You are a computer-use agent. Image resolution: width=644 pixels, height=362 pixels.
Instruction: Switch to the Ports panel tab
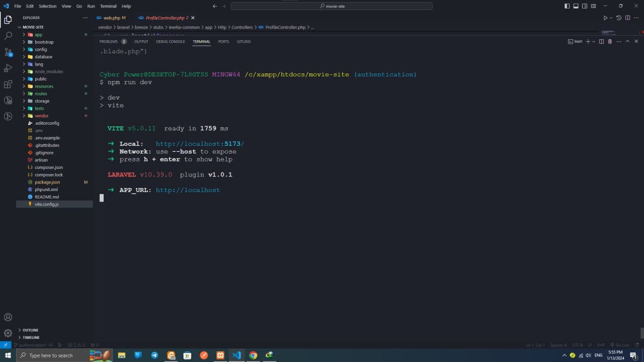click(223, 41)
